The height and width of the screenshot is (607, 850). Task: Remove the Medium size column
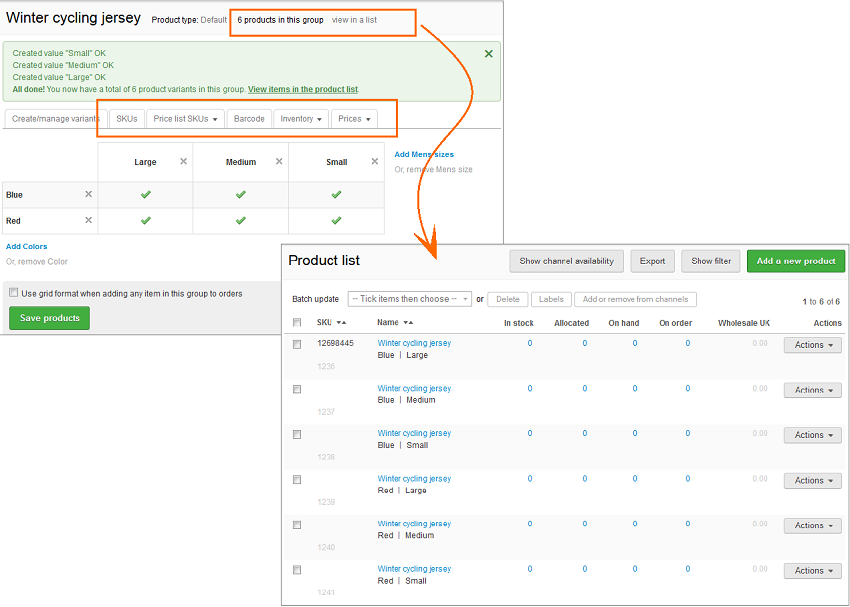(x=279, y=161)
